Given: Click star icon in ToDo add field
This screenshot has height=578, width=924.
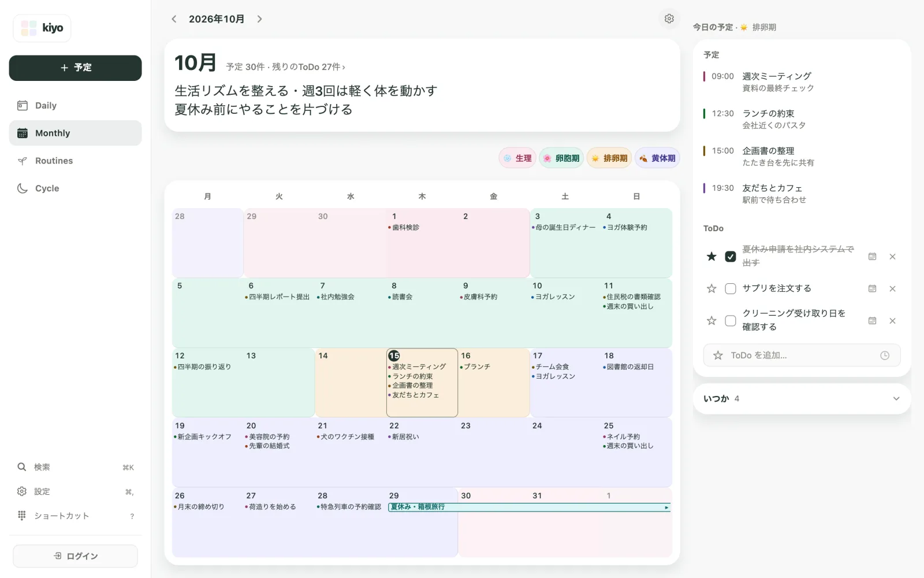Looking at the screenshot, I should coord(718,355).
